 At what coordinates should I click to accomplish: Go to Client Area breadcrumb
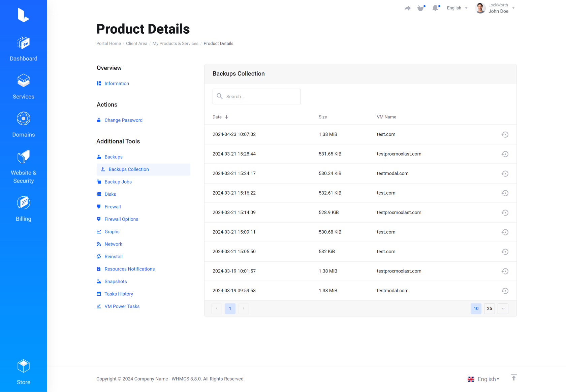(x=136, y=43)
